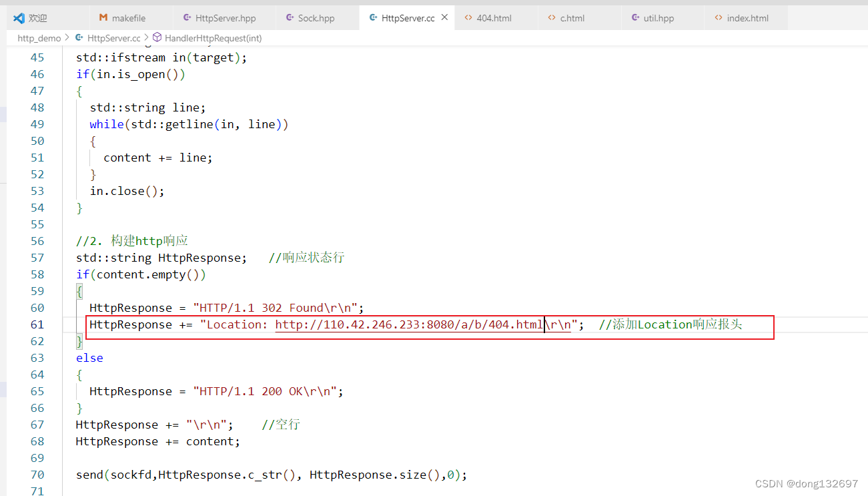868x496 pixels.
Task: Click the 'send(sockfd,HttpResponse.c_str()' call line
Action: [x=272, y=475]
